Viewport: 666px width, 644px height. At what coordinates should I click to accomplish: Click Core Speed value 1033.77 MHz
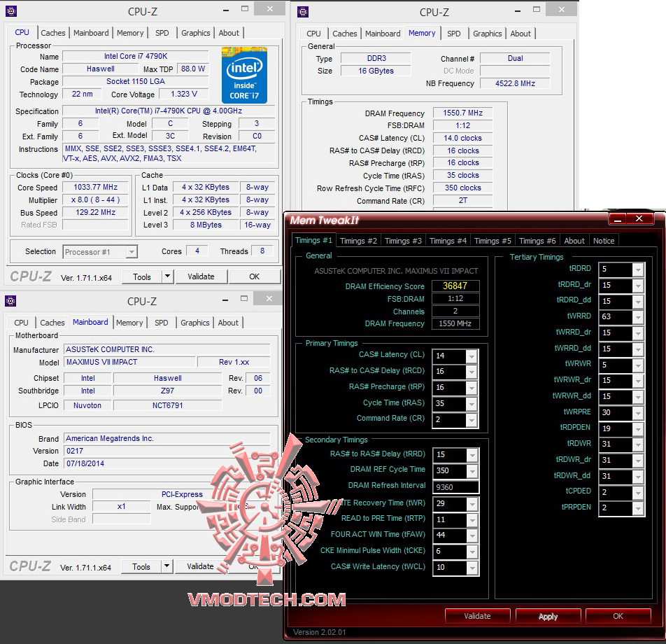click(x=96, y=188)
